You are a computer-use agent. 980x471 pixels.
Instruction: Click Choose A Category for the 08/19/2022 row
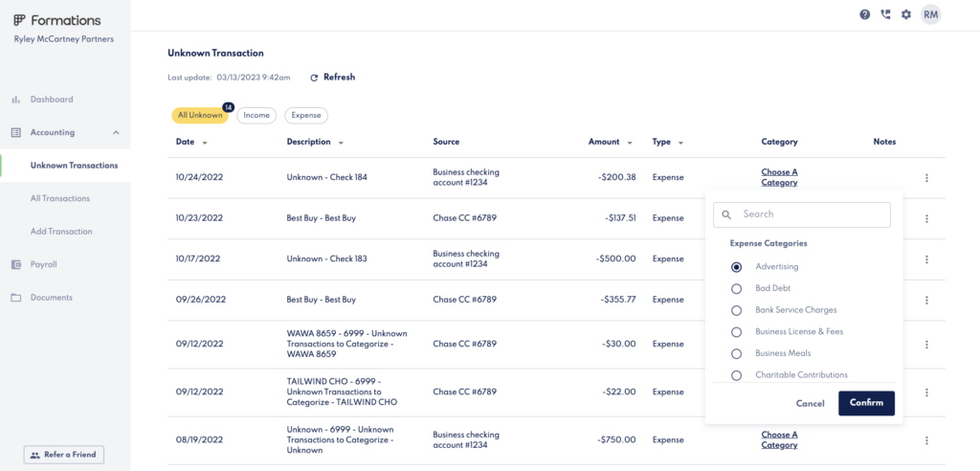(x=779, y=439)
